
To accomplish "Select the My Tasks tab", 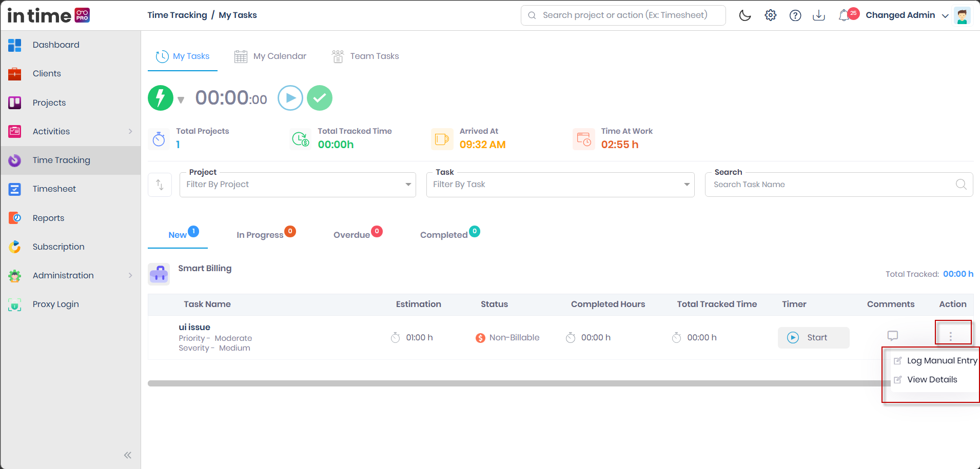I will (x=183, y=56).
